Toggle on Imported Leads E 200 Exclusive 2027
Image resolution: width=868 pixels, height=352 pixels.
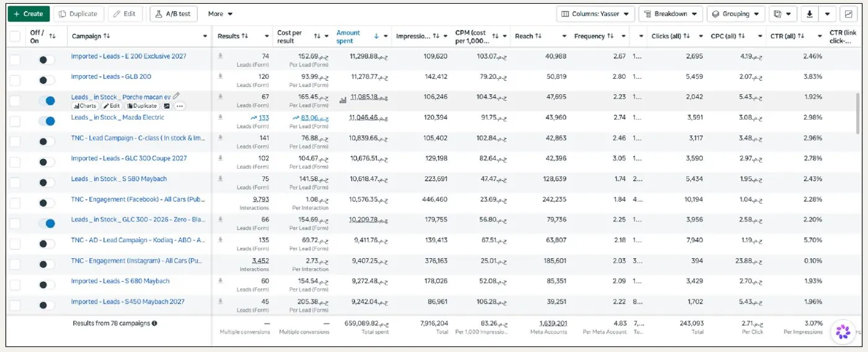coord(46,60)
